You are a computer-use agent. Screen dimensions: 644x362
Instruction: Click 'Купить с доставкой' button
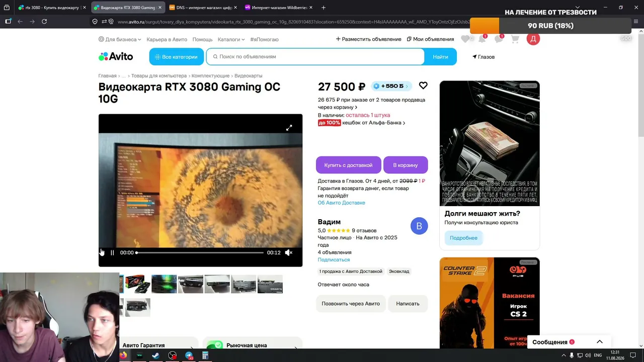[348, 165]
